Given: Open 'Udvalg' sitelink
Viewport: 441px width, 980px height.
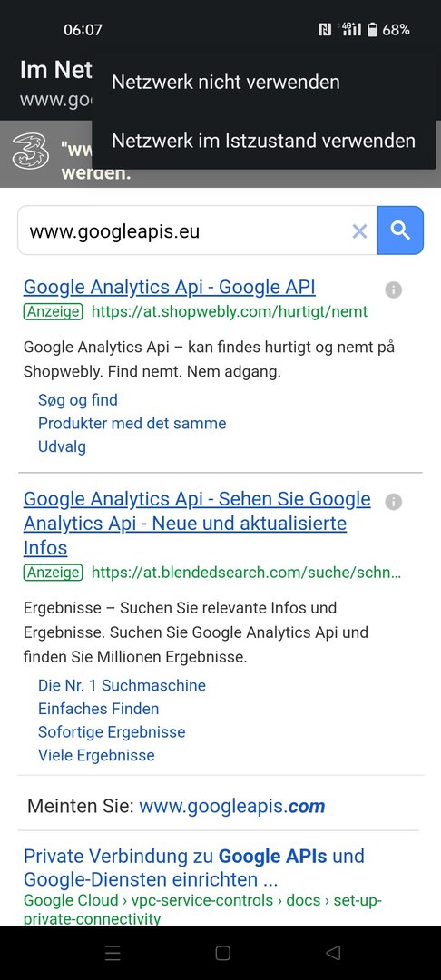Looking at the screenshot, I should coord(62,446).
